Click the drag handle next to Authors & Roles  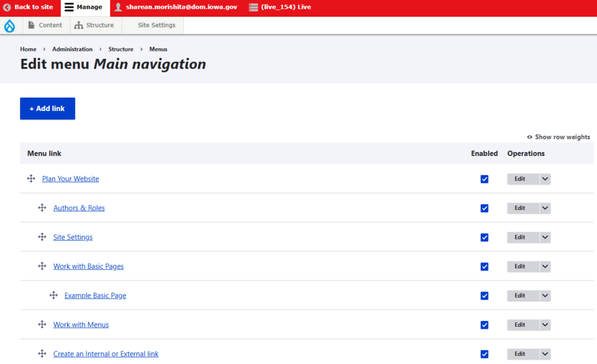pyautogui.click(x=42, y=208)
